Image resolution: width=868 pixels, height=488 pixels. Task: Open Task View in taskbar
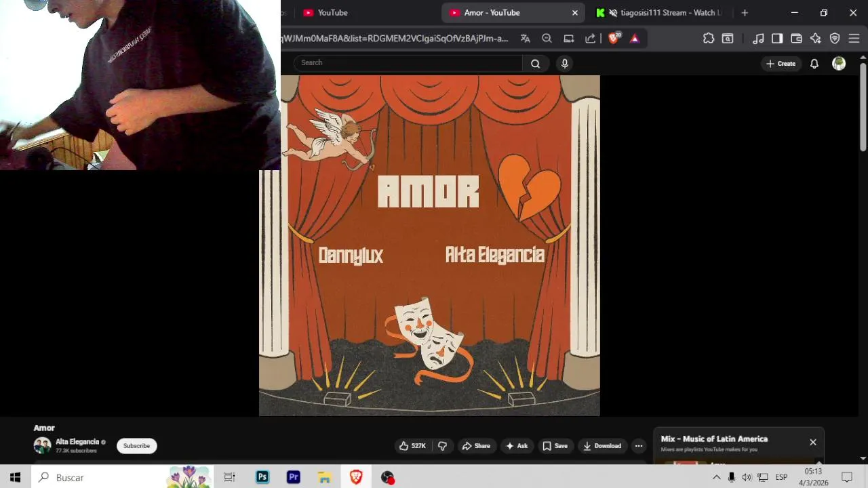pos(229,477)
